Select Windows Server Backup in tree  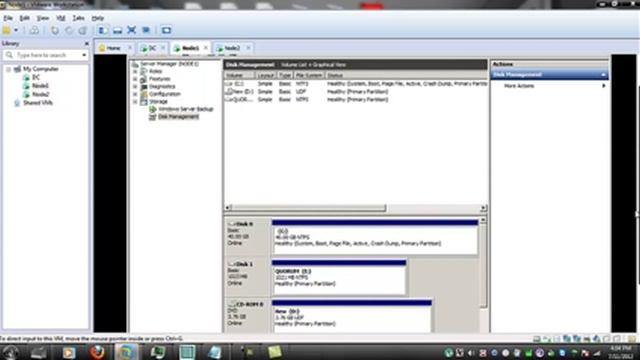(x=186, y=109)
